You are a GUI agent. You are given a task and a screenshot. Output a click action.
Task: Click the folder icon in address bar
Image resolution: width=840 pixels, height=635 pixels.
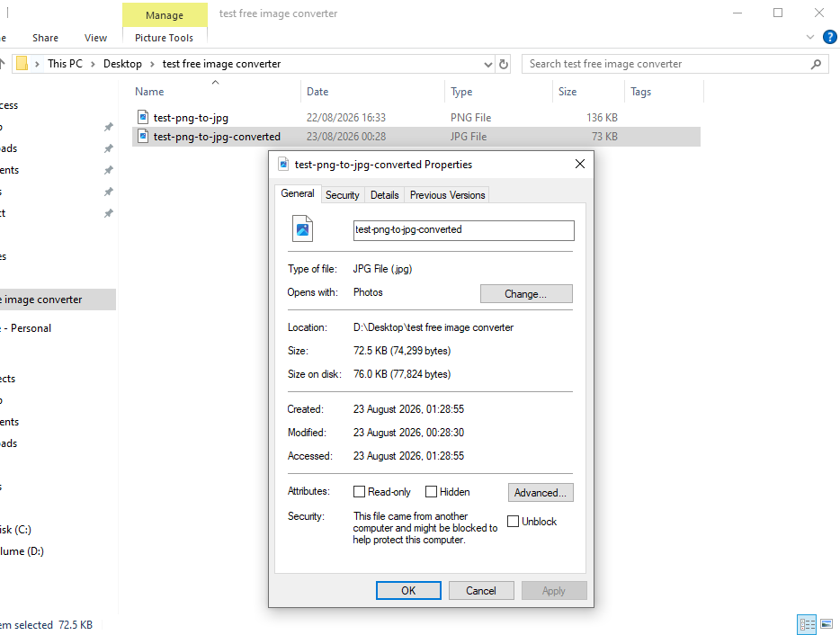[22, 64]
